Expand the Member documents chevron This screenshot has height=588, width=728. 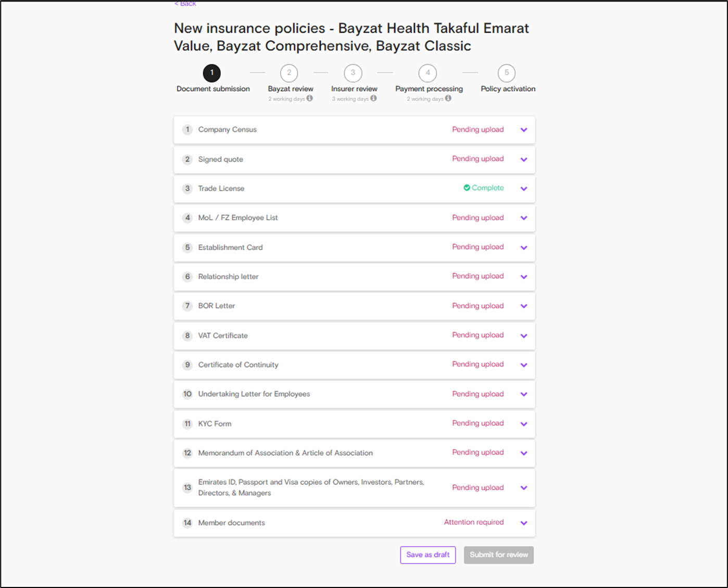tap(524, 523)
